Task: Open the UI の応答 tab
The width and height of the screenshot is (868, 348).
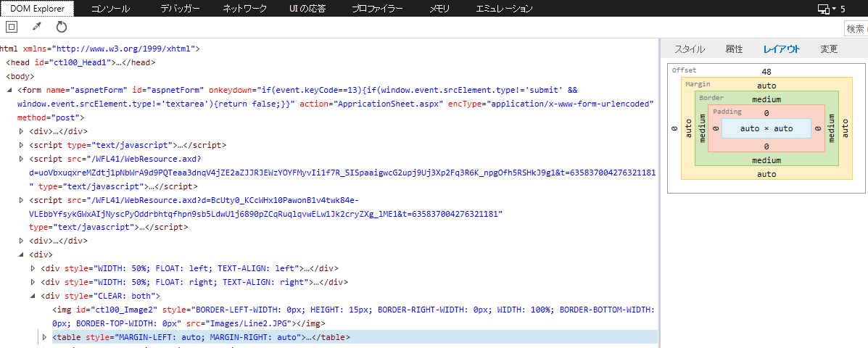Action: (307, 8)
